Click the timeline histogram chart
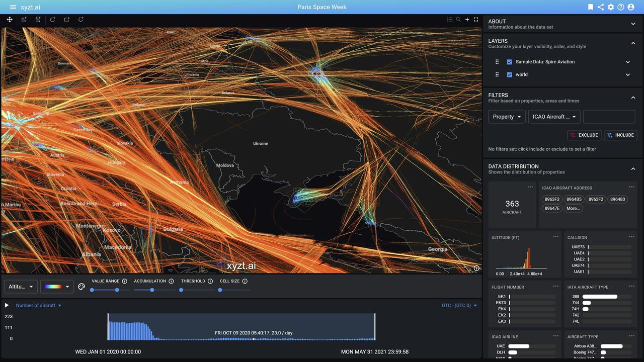Screen dimensions: 644x362 (x=242, y=327)
